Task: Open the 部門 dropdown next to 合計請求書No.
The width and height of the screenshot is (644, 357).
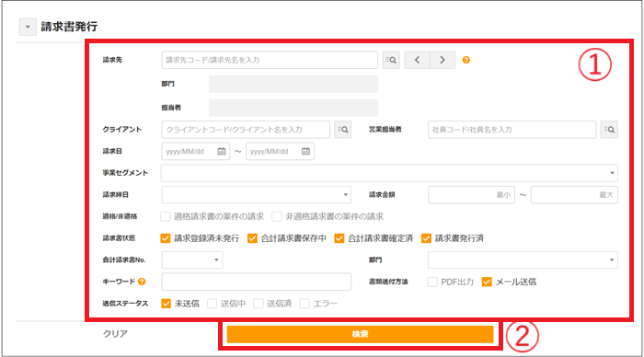Action: [523, 260]
